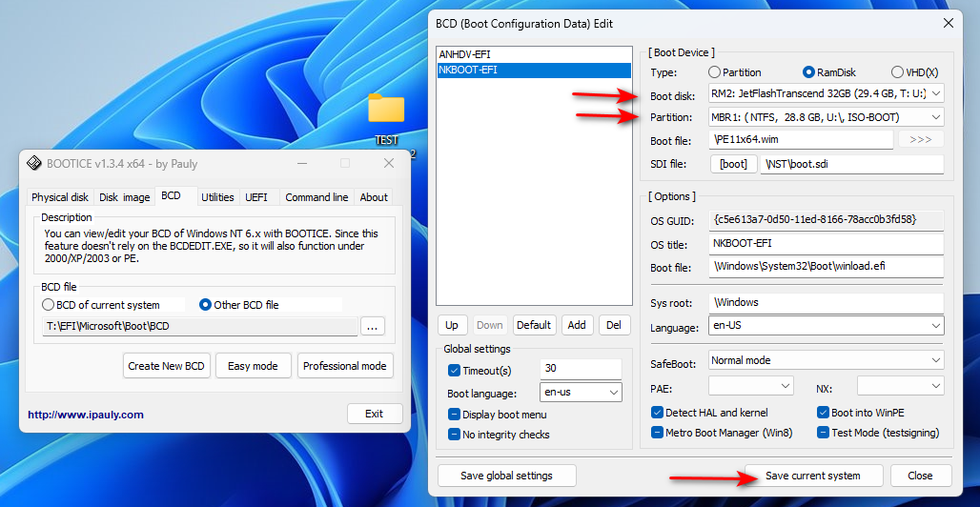980x507 pixels.
Task: Edit the Sys root field
Action: (827, 302)
